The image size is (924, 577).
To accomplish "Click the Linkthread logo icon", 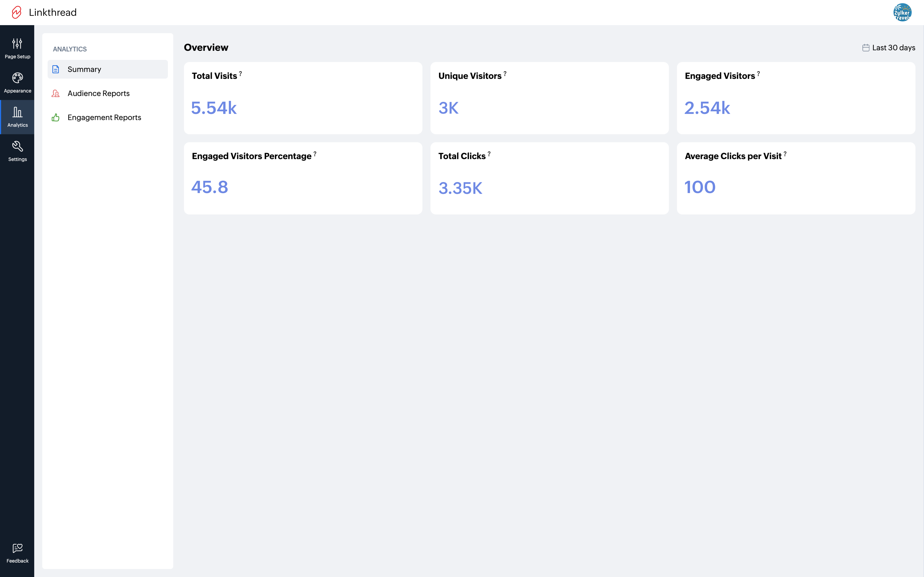I will click(16, 12).
